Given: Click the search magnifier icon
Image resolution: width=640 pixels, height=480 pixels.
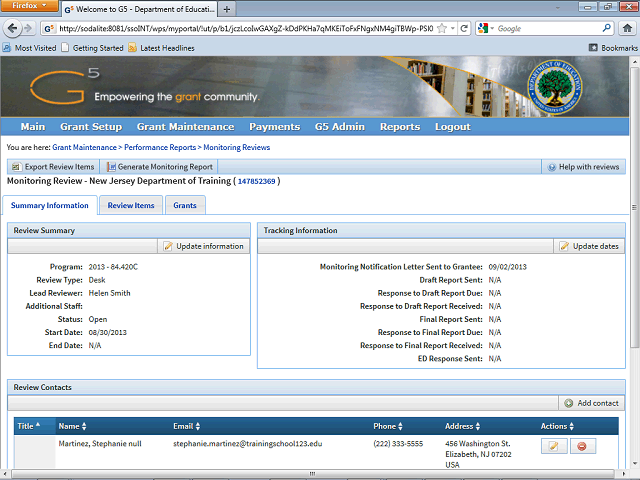Looking at the screenshot, I should point(607,28).
